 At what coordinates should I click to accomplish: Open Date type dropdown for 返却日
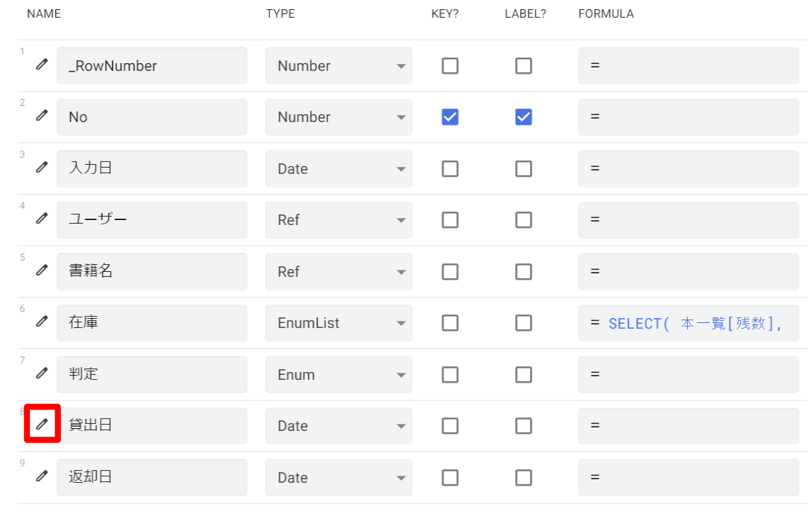(x=339, y=478)
